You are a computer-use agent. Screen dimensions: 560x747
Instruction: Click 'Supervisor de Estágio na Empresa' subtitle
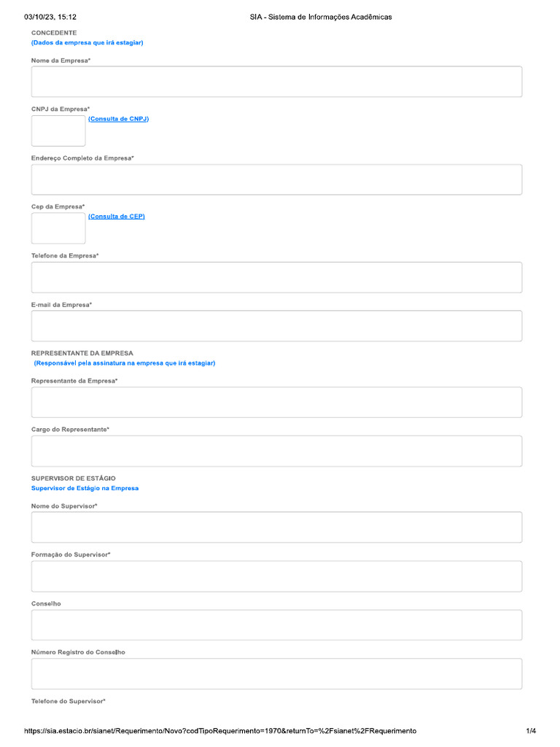click(x=85, y=488)
